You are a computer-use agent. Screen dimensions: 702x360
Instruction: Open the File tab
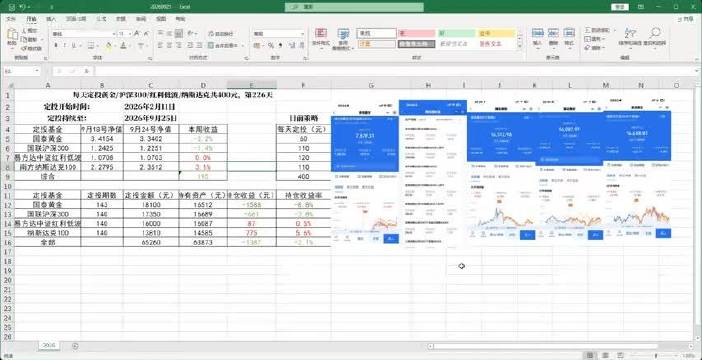11,19
